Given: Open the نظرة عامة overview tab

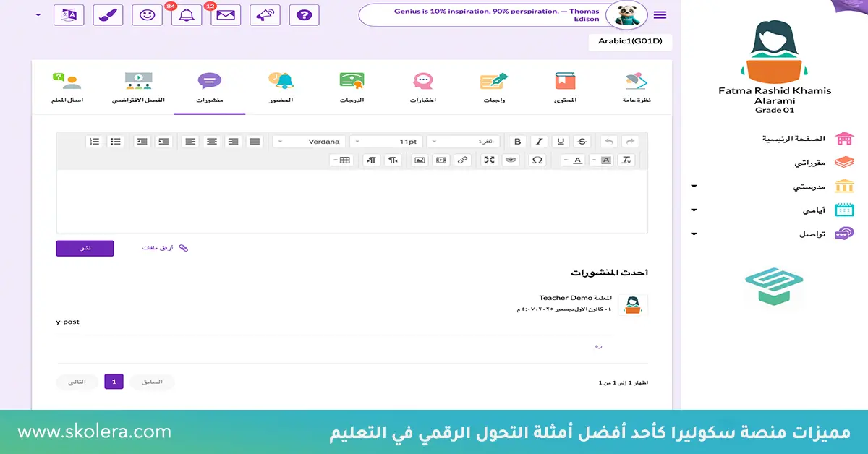Looking at the screenshot, I should click(637, 88).
